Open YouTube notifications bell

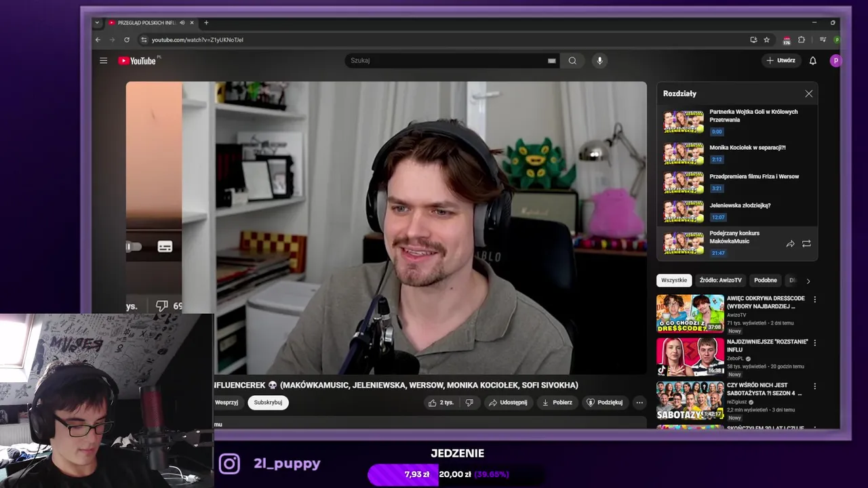point(812,60)
